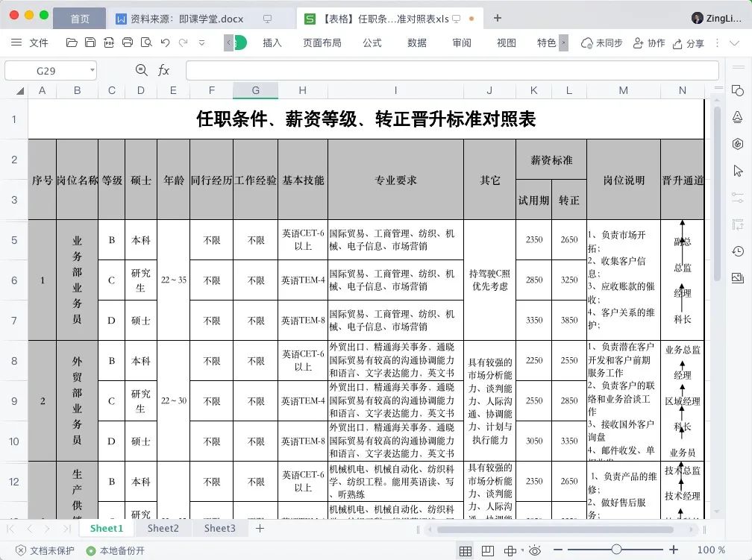Screen dimensions: 752x560
Task: Switch to the 数据 ribbon tab
Action: click(x=417, y=43)
